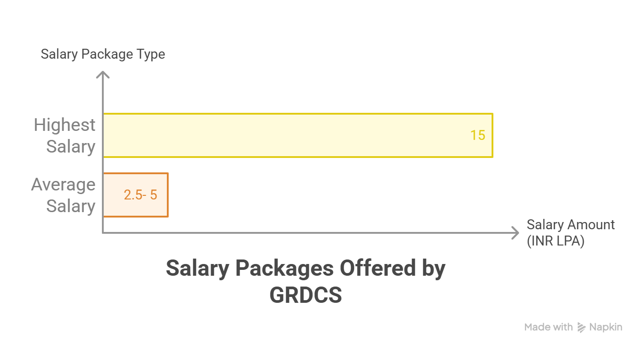644x352 pixels.
Task: Select the "Average Salary" category label
Action: pyautogui.click(x=64, y=195)
